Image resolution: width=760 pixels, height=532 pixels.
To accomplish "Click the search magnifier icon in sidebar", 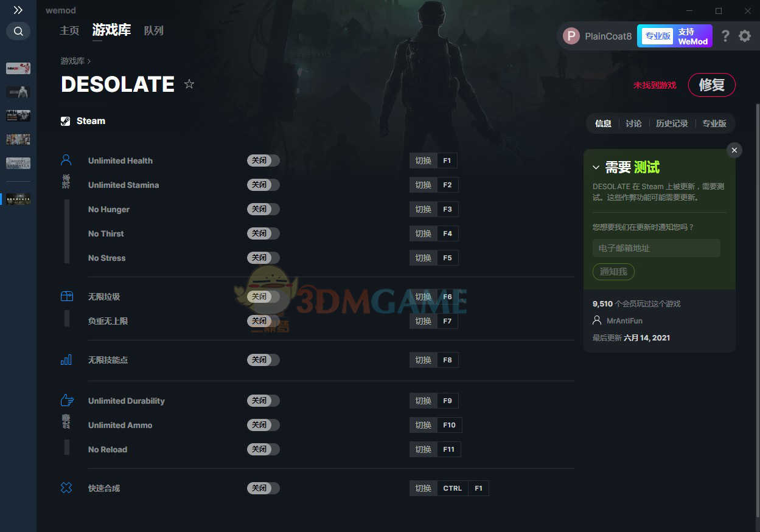I will 18,31.
